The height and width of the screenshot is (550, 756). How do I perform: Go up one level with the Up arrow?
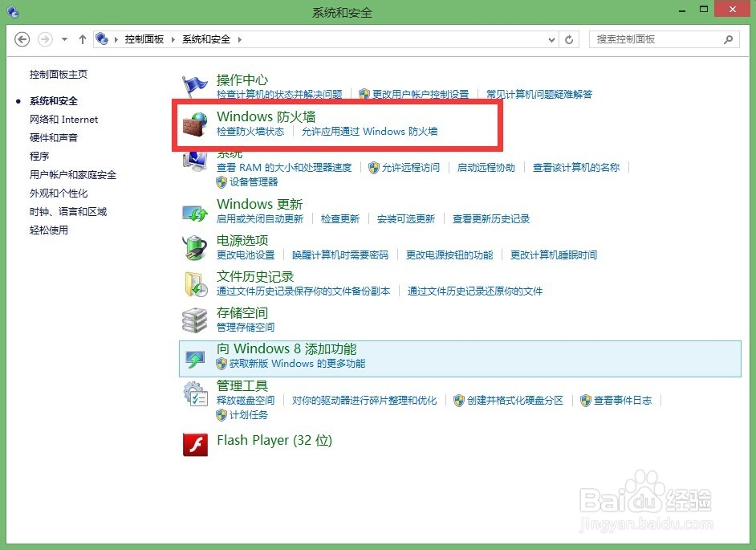pyautogui.click(x=83, y=39)
